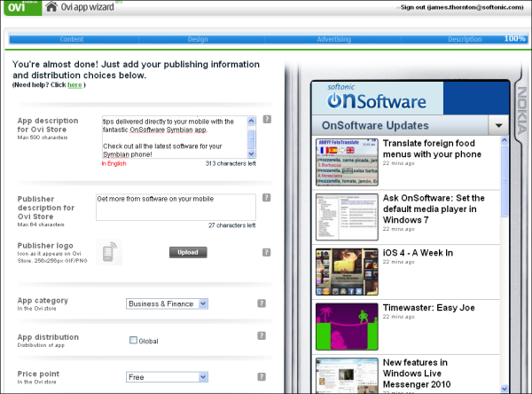Image resolution: width=532 pixels, height=394 pixels.
Task: Open the Advertising wizard step
Action: tap(333, 39)
